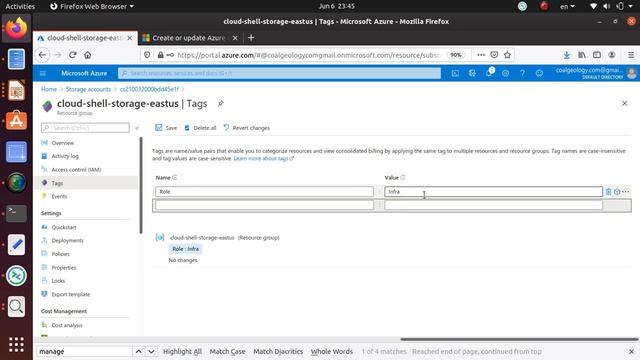Open Activity log in resource menu
The image size is (640, 360).
tap(65, 156)
